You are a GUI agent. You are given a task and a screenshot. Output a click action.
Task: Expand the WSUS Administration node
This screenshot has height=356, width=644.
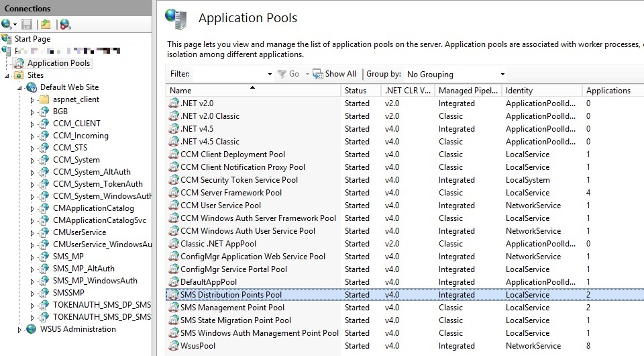point(19,330)
